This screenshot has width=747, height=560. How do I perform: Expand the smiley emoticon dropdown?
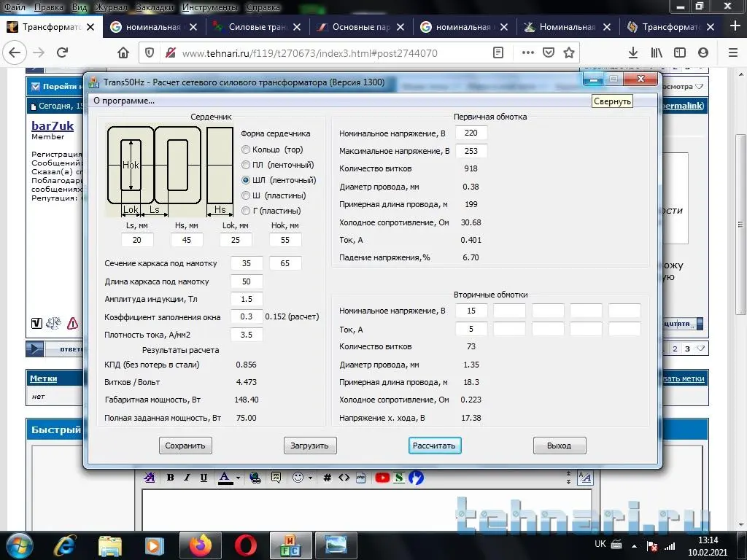[x=310, y=478]
